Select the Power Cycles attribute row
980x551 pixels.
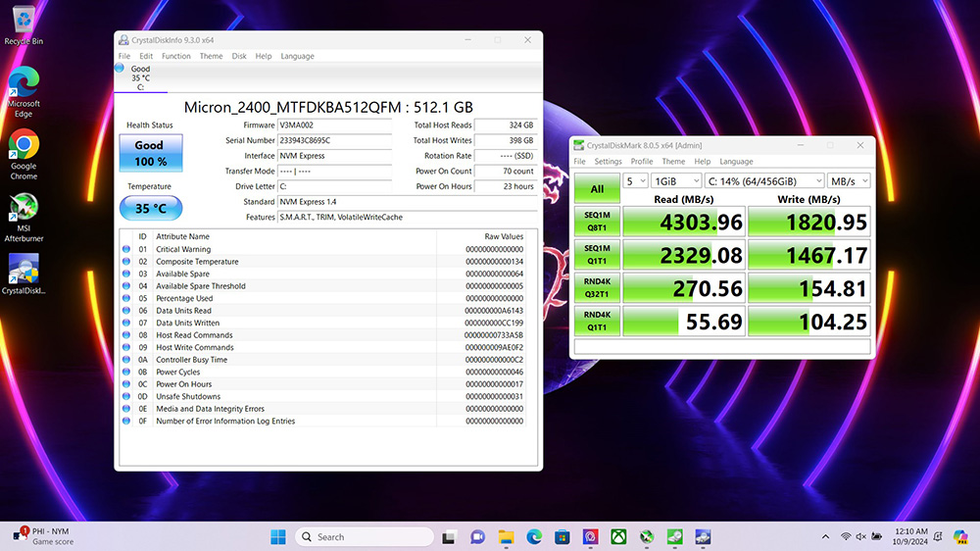pos(323,372)
